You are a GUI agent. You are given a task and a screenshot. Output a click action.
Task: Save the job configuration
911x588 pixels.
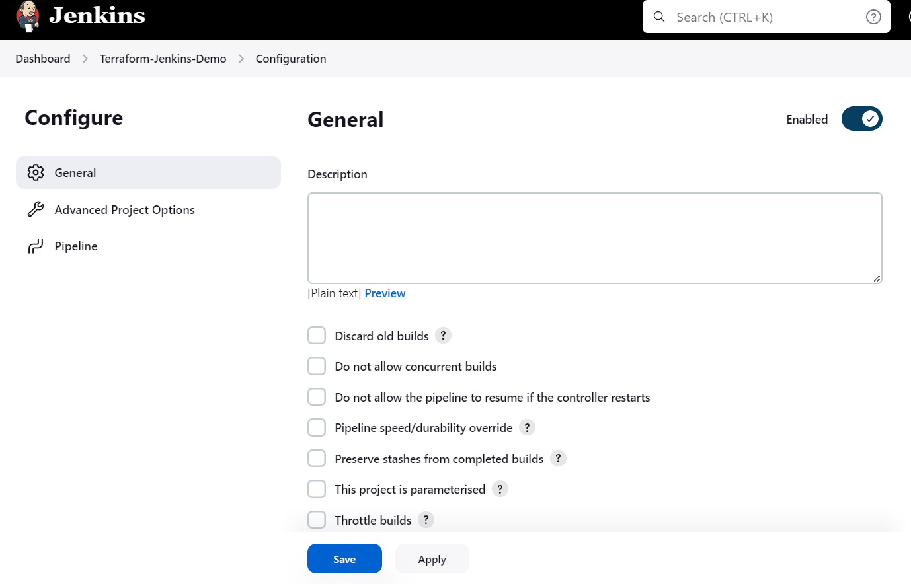pos(344,559)
